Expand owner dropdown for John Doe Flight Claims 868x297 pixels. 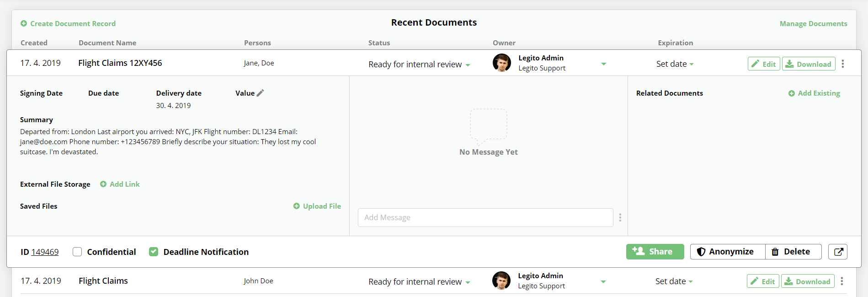coord(603,281)
